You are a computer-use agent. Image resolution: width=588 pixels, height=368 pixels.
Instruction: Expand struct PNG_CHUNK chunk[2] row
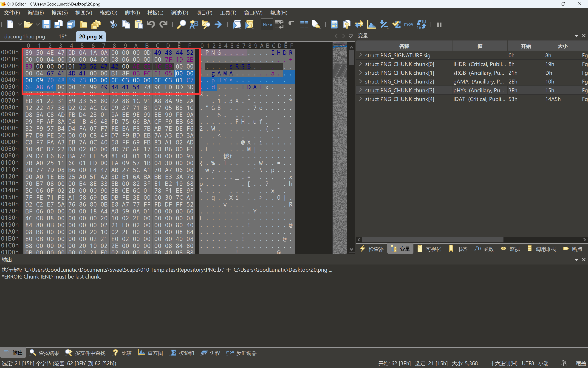click(360, 81)
